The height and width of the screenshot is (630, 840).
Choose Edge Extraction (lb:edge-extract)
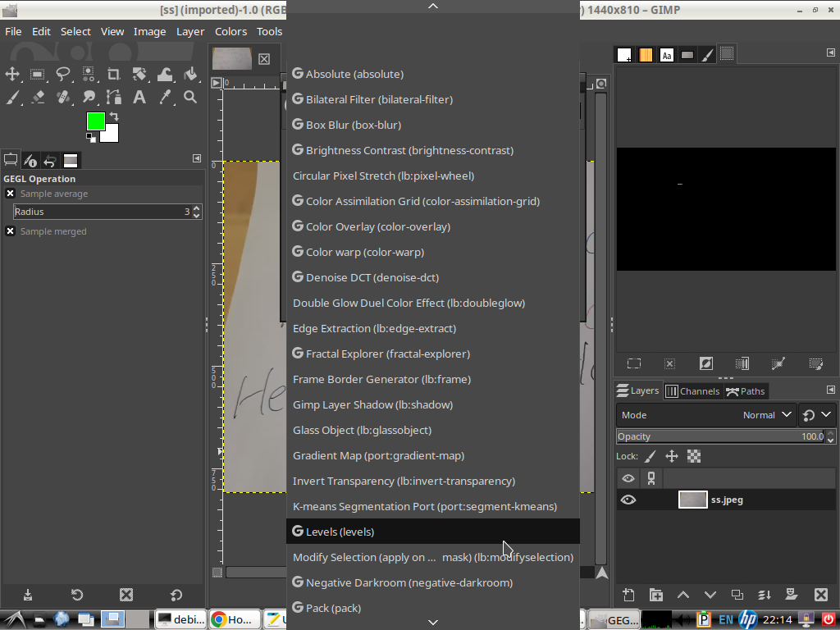click(433, 328)
